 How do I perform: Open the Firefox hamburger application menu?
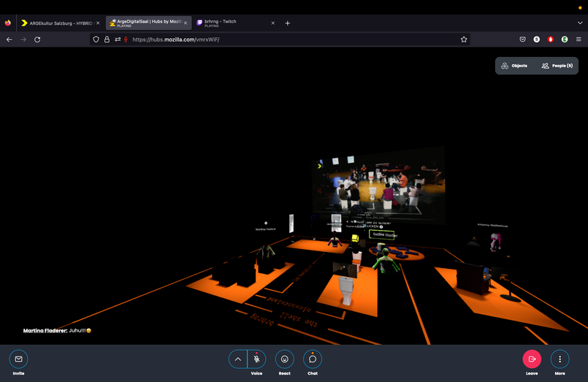click(x=579, y=39)
